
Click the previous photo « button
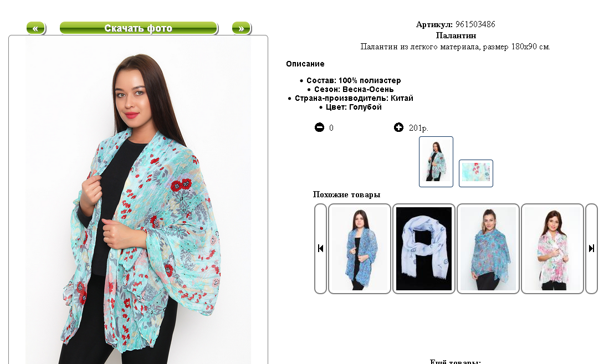tap(35, 28)
